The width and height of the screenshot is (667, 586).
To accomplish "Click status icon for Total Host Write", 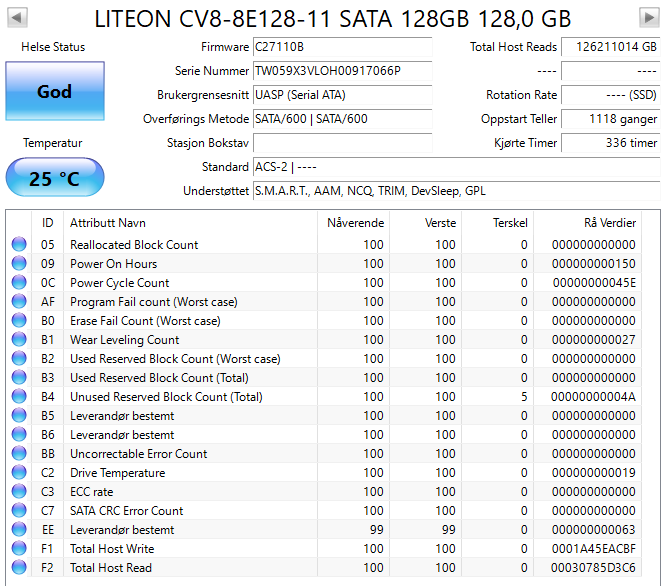I will click(x=19, y=549).
